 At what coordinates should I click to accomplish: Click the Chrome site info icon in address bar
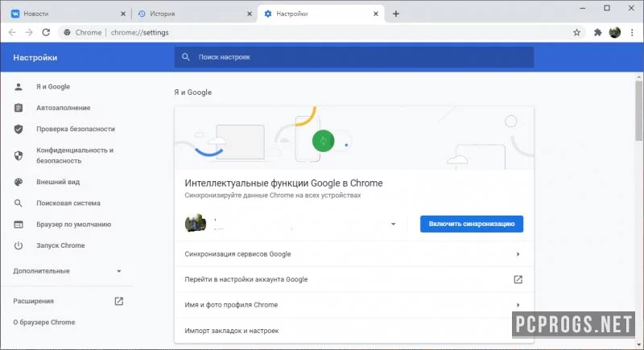point(67,32)
